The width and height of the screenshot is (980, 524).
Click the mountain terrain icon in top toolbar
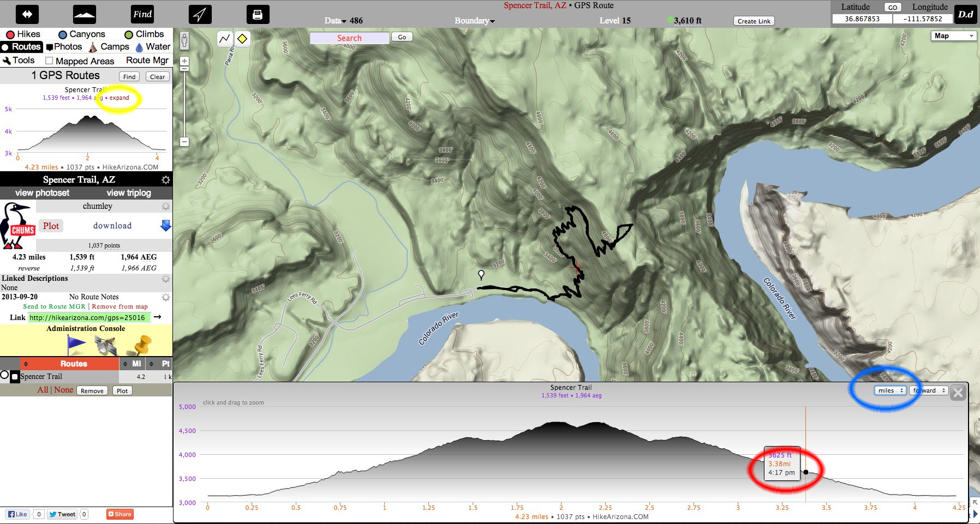point(84,14)
